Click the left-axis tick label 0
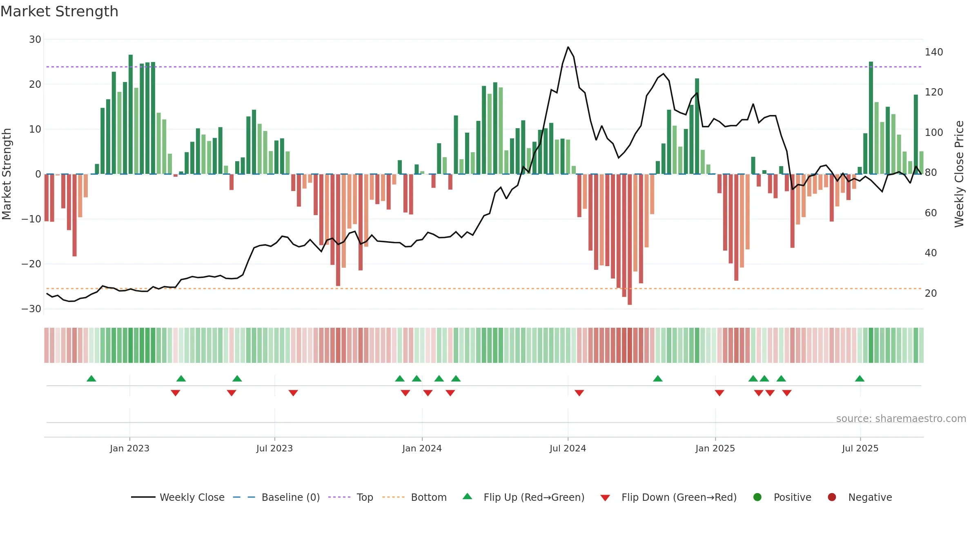980x551 pixels. coord(38,174)
